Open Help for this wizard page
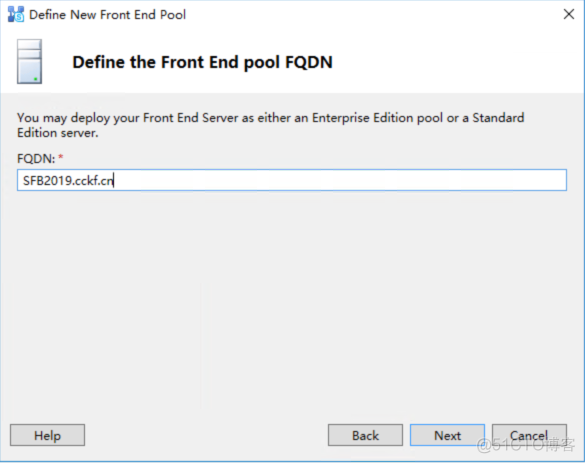585x463 pixels. [x=47, y=435]
